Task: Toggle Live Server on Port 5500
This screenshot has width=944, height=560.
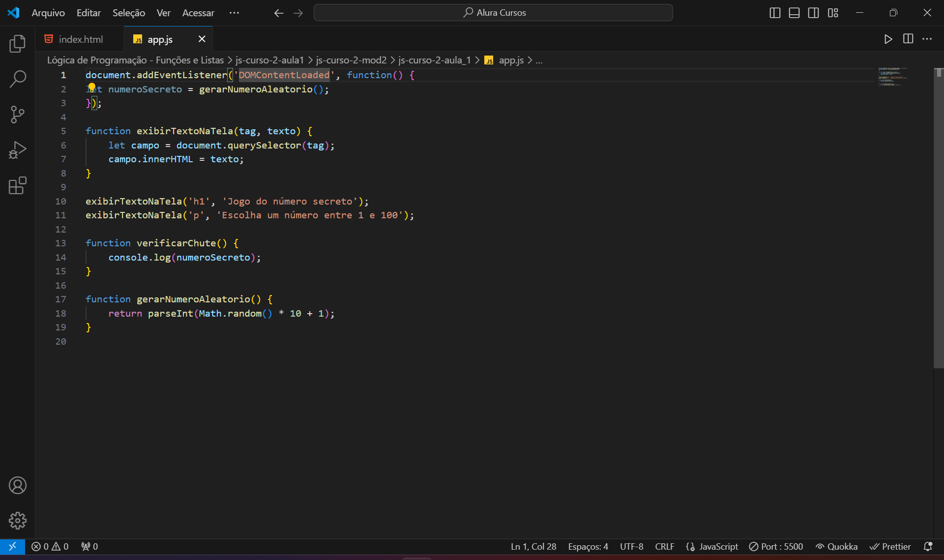Action: pyautogui.click(x=776, y=546)
